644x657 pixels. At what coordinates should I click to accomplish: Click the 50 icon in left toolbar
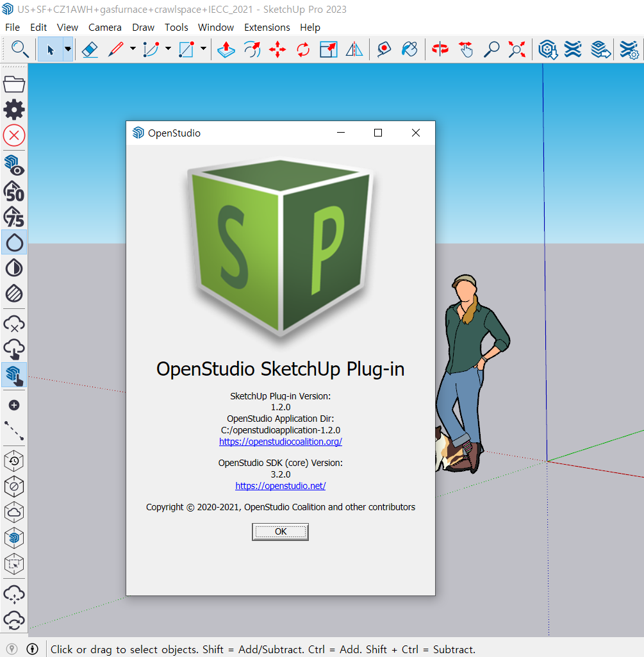click(x=14, y=192)
